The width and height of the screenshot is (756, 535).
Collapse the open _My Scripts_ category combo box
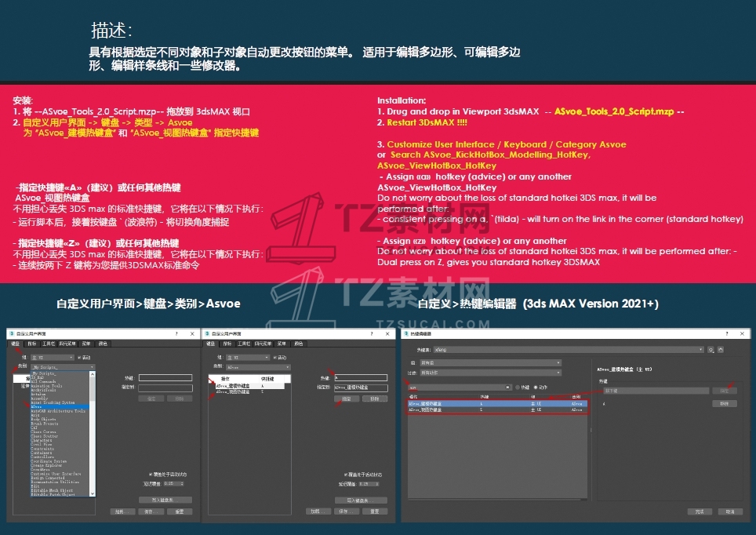coord(64,367)
